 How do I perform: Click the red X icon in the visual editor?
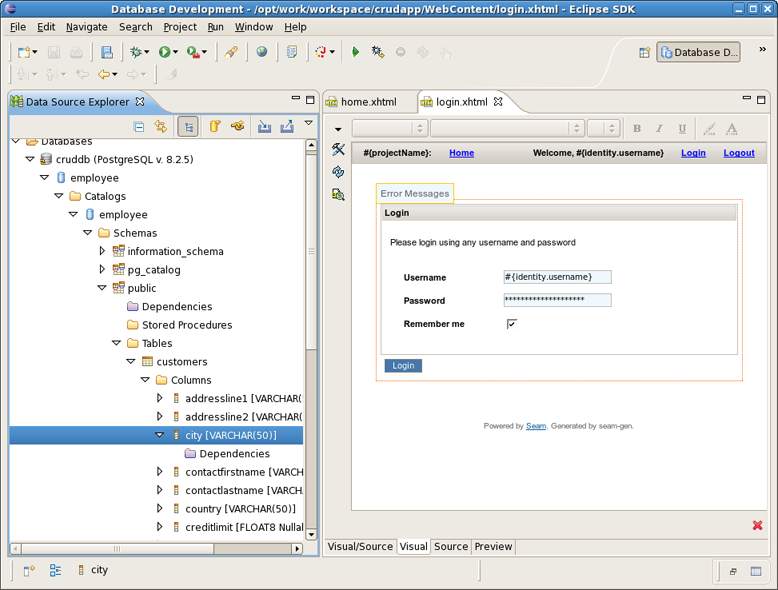click(x=757, y=525)
